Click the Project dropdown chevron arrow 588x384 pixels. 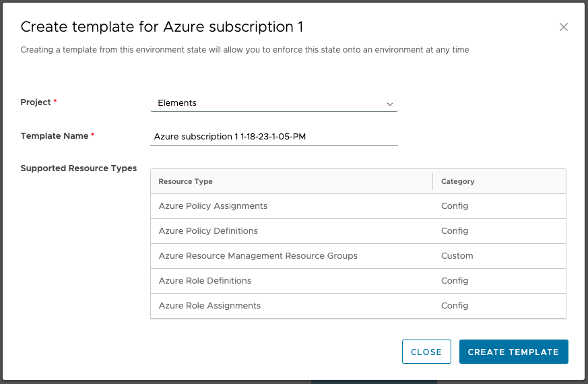(x=389, y=104)
